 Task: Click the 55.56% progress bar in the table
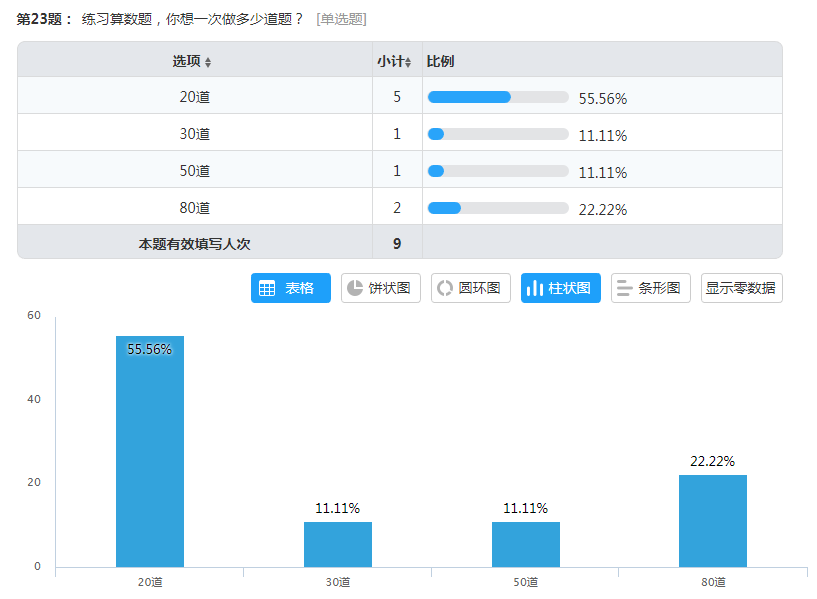click(498, 97)
